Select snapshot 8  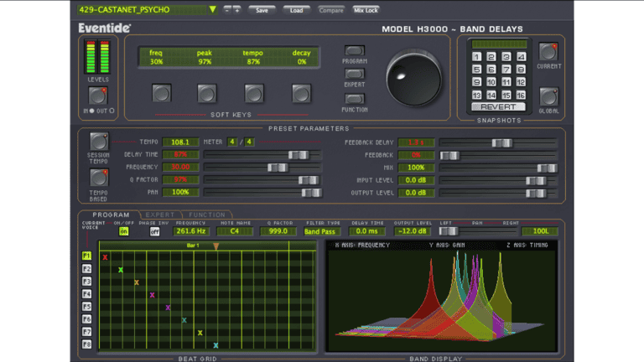(521, 70)
